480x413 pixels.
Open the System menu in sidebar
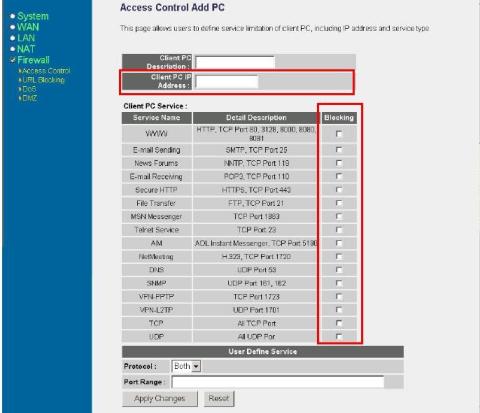pos(33,16)
